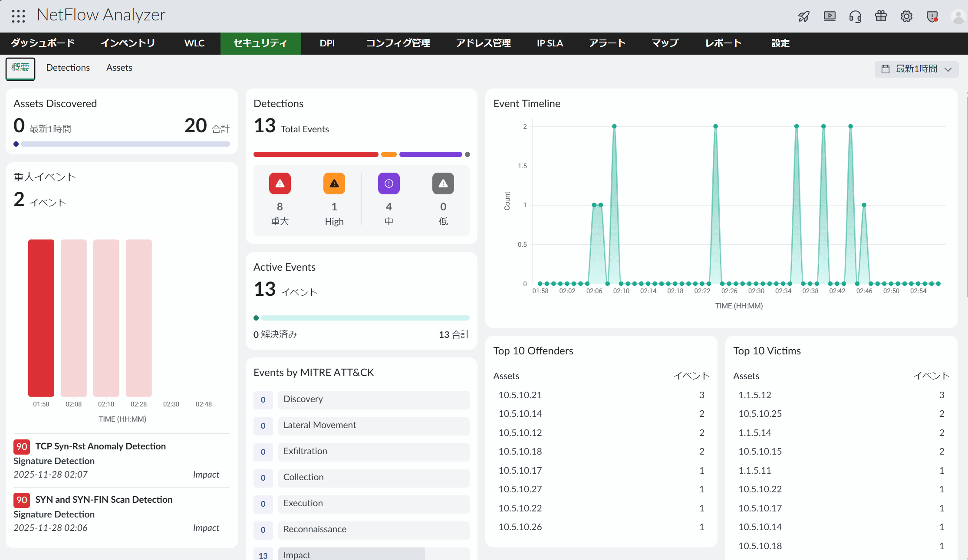Click the gray low severity icon

443,183
